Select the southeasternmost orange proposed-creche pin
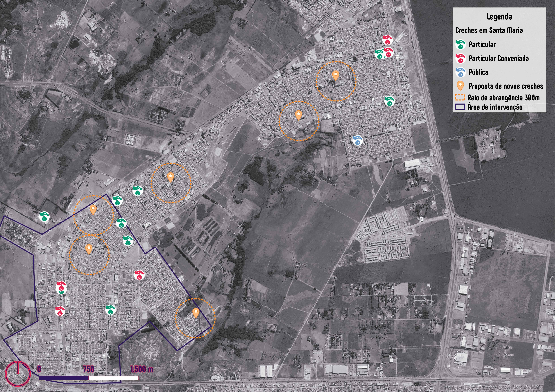The height and width of the screenshot is (392, 555). pos(196,313)
